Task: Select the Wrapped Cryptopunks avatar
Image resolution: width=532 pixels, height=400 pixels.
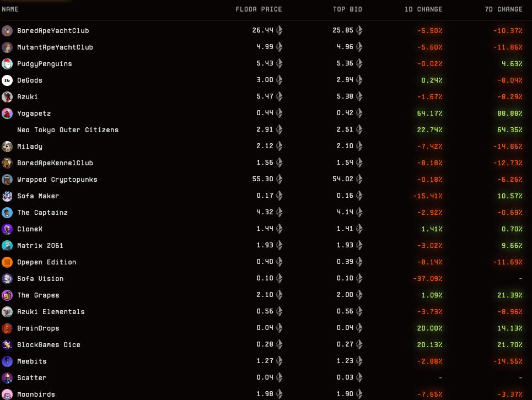Action: pos(7,179)
